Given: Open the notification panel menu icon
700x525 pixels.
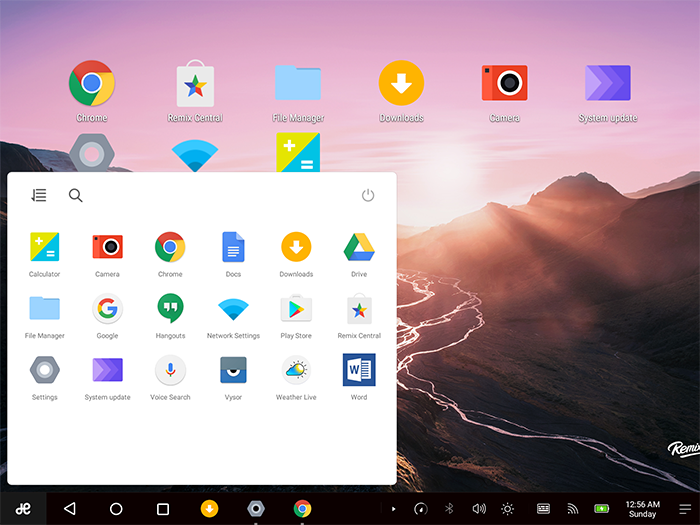Looking at the screenshot, I should coord(685,509).
